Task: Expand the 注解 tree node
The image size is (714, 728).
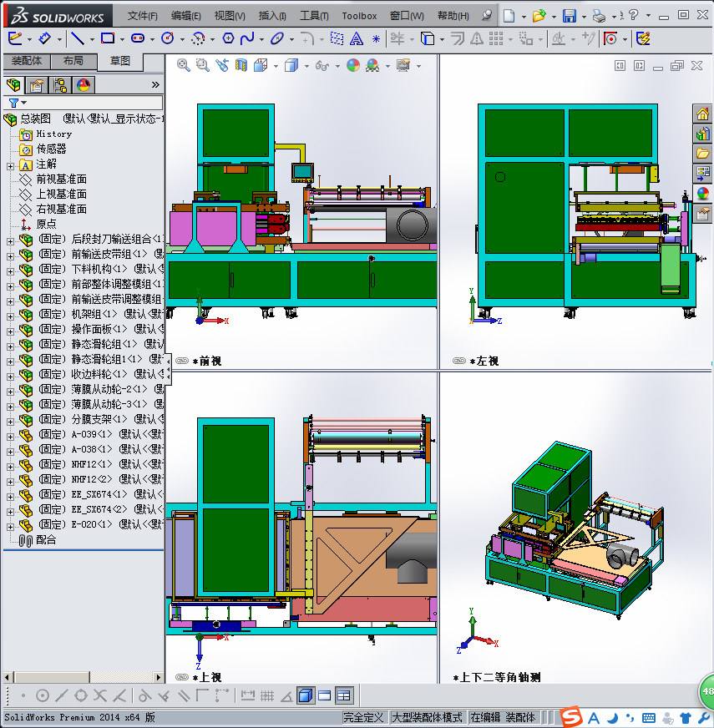Action: tap(10, 166)
